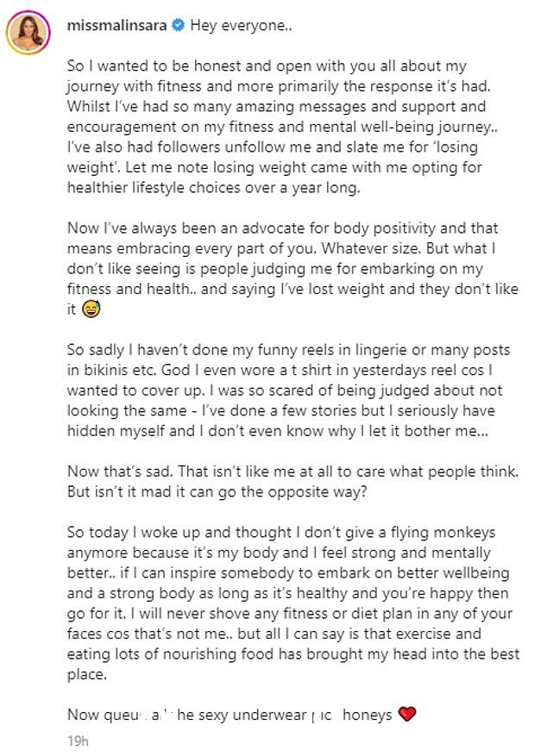Click the standalone word "place."
This screenshot has height=756, width=547.
click(87, 673)
